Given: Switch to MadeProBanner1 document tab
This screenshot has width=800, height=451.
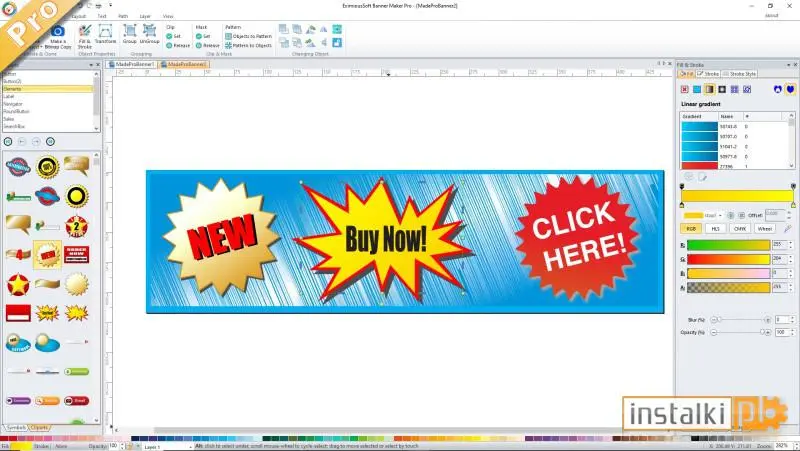Looking at the screenshot, I should [x=131, y=64].
